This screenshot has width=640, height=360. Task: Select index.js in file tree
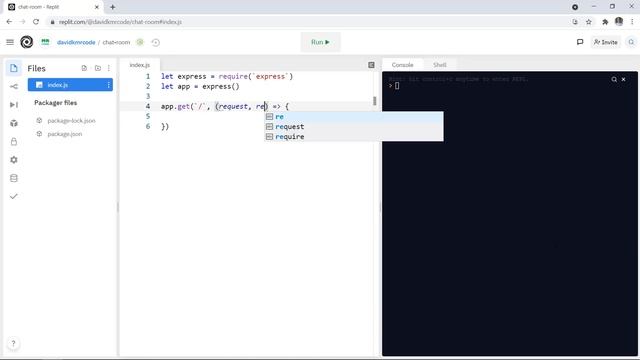70,85
